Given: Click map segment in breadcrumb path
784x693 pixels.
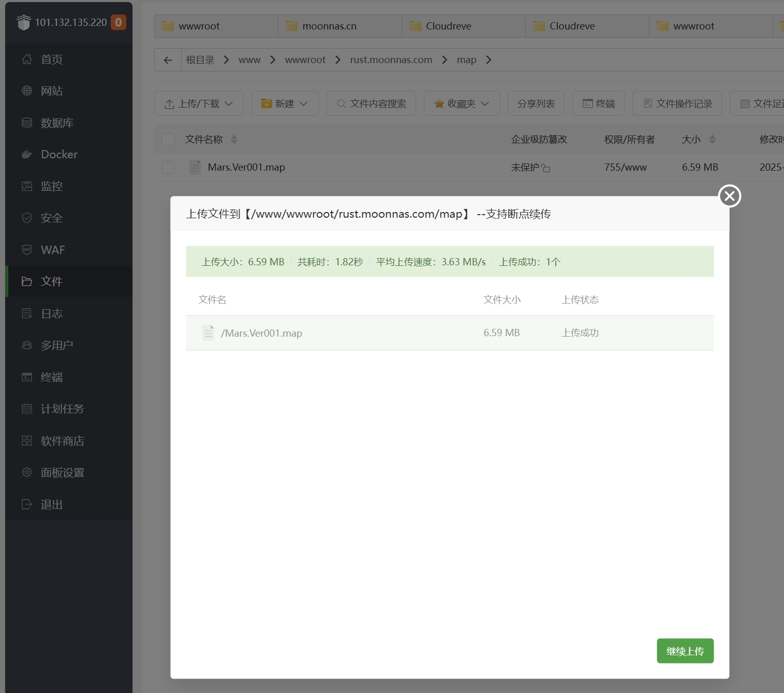Looking at the screenshot, I should click(467, 60).
